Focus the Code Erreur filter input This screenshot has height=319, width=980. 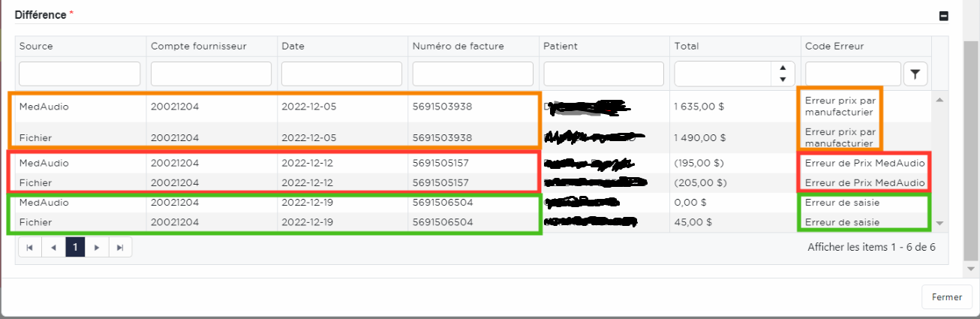(x=852, y=74)
